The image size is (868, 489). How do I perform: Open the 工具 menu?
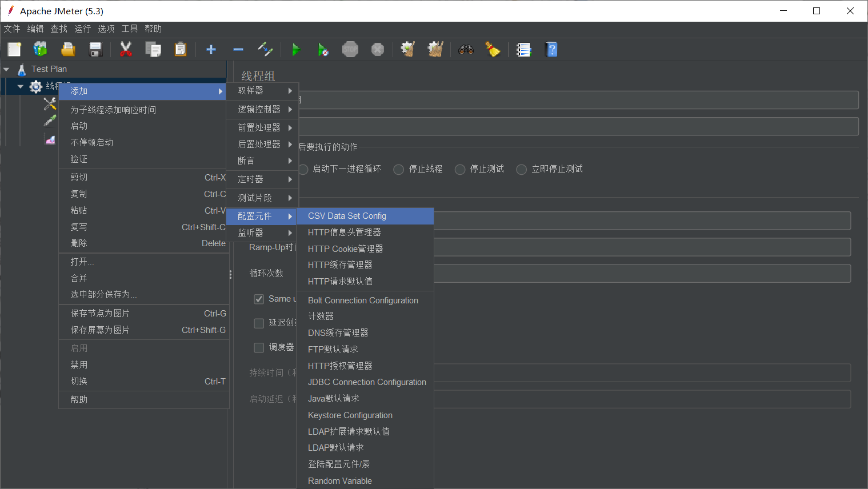(x=129, y=29)
